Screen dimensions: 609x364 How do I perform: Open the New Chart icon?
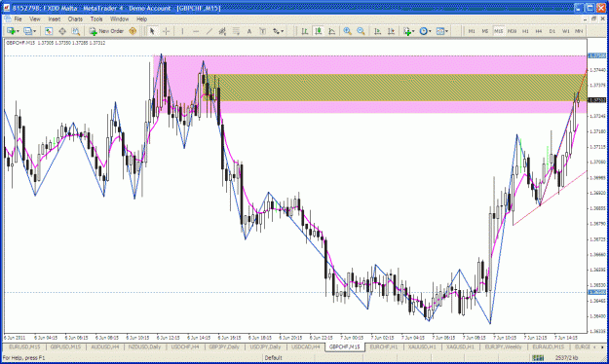(x=11, y=31)
